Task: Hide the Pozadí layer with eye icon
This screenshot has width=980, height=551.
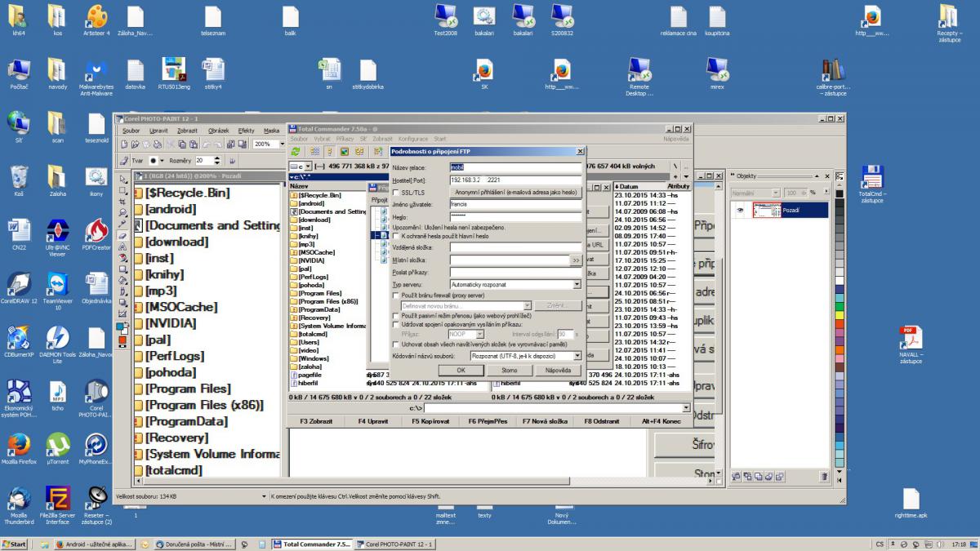Action: 740,210
